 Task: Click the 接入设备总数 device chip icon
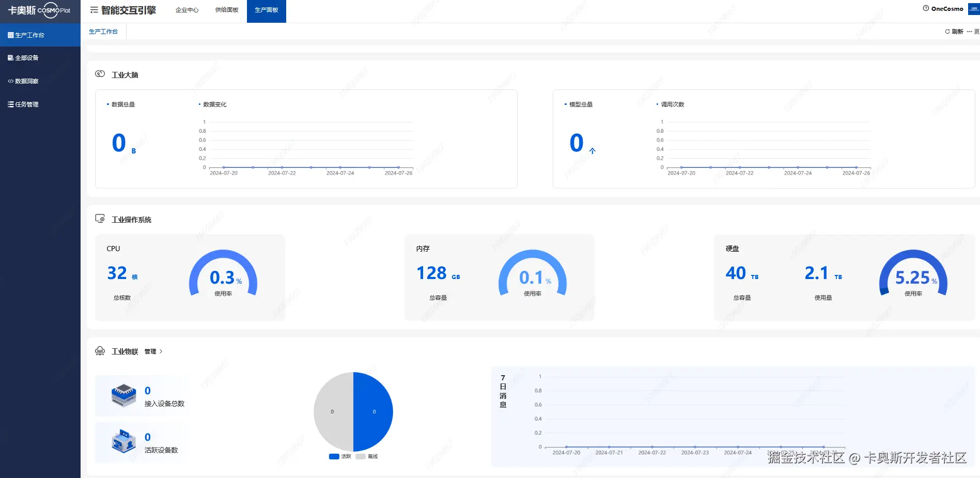(123, 396)
